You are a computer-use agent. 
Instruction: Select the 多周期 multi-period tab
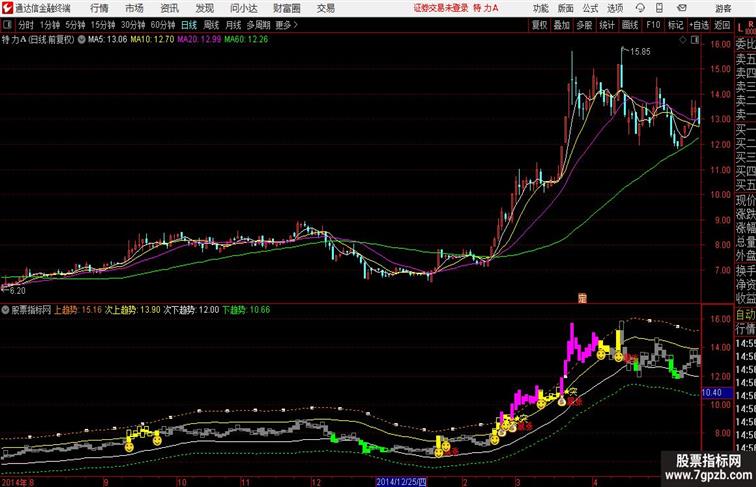click(x=258, y=25)
